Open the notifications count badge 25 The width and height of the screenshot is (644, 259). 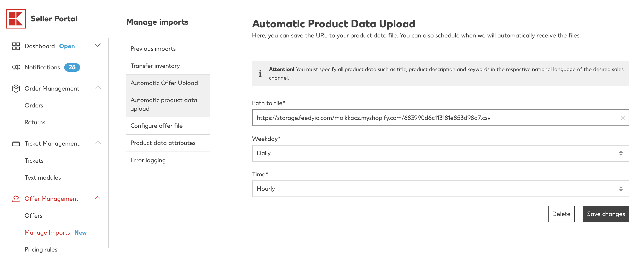[x=72, y=67]
